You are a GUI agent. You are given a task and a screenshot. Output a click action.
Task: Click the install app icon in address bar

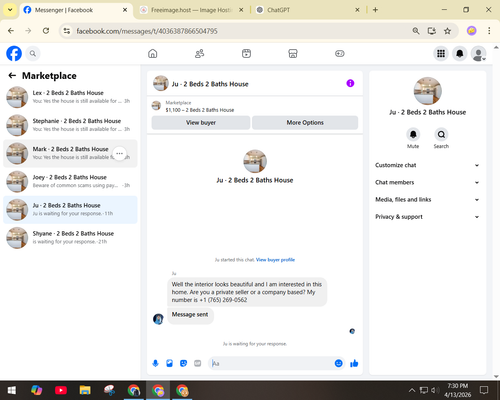pyautogui.click(x=432, y=31)
